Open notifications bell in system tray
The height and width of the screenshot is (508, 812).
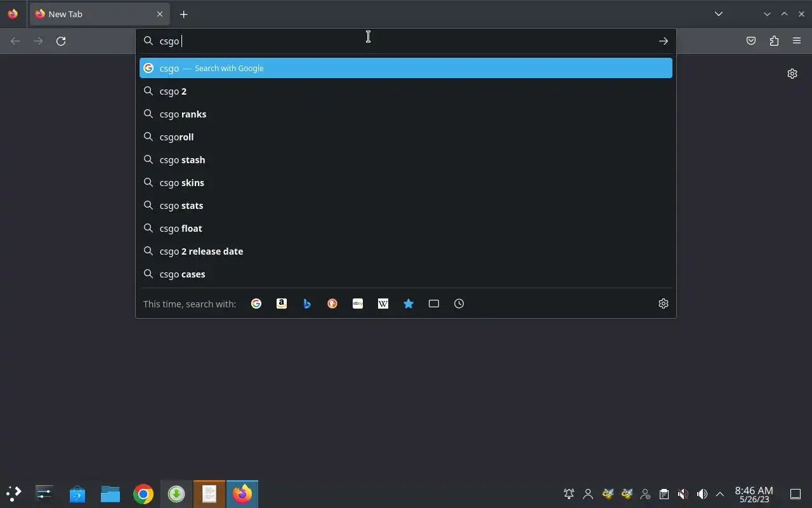click(569, 493)
